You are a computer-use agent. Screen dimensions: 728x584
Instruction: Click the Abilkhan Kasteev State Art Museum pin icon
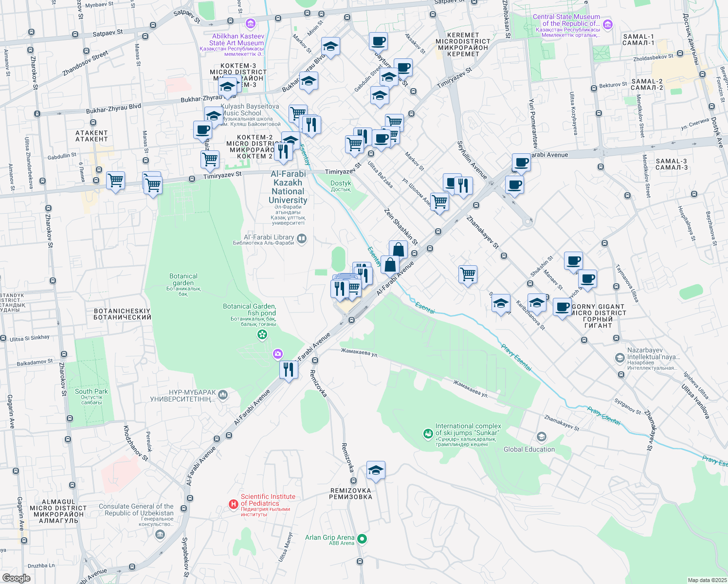click(x=251, y=23)
